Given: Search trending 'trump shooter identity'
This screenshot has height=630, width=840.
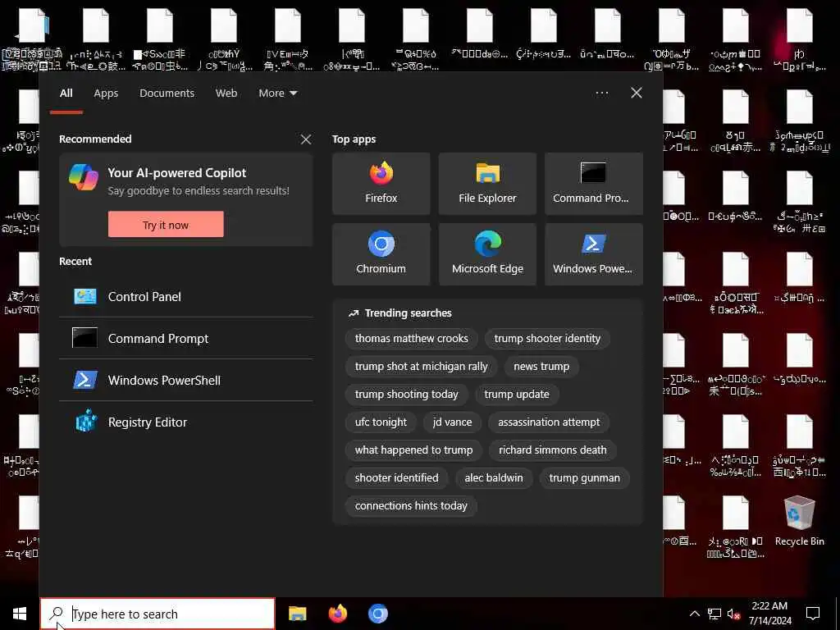Looking at the screenshot, I should pyautogui.click(x=547, y=339).
